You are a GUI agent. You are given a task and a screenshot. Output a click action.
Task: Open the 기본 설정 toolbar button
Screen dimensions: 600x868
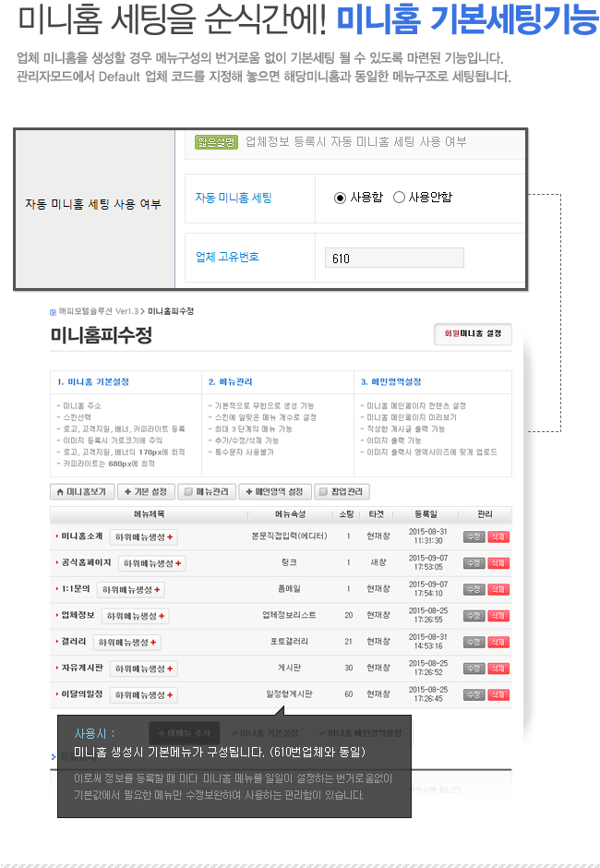[146, 491]
